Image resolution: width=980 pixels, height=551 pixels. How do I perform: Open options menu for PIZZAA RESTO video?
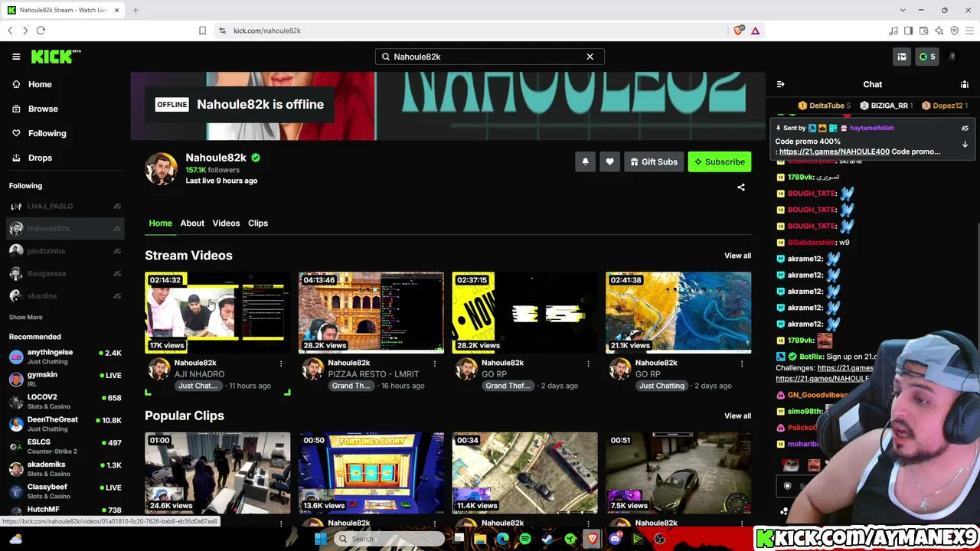(x=435, y=364)
